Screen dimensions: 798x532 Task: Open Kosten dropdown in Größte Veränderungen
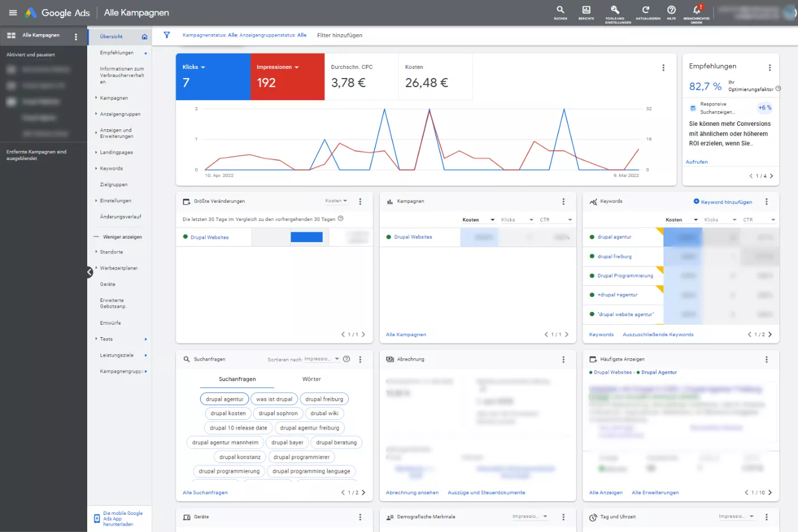point(336,201)
